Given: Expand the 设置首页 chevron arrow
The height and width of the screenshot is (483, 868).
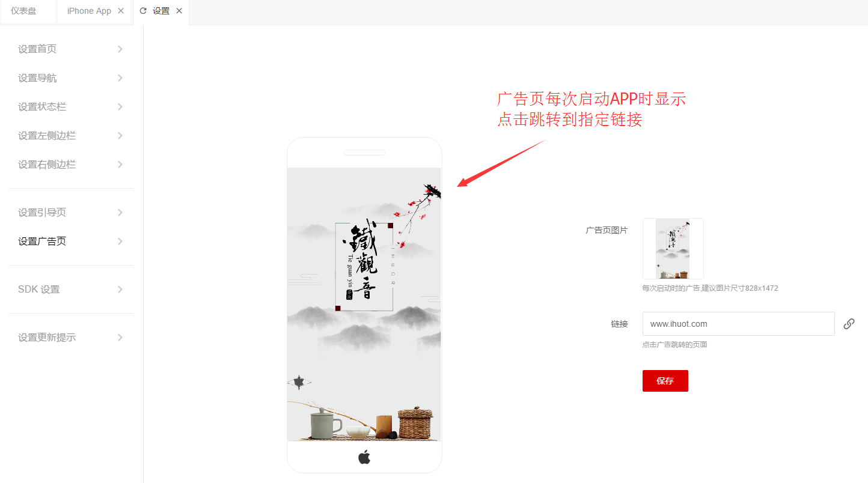Looking at the screenshot, I should [x=120, y=49].
